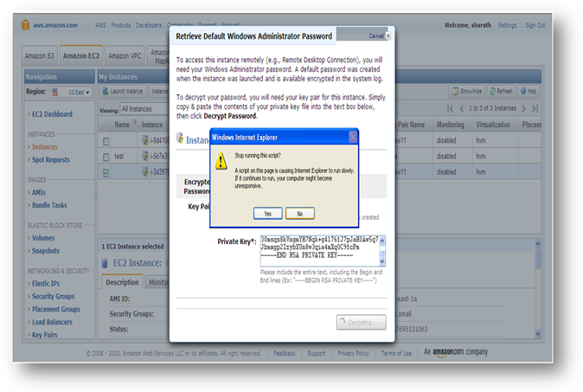
Task: Click the Refresh icon button
Action: click(x=490, y=91)
